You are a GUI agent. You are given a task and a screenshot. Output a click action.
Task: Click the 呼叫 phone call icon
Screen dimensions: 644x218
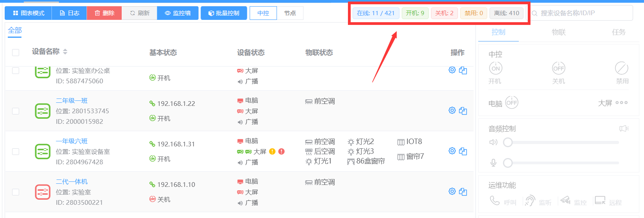495,201
